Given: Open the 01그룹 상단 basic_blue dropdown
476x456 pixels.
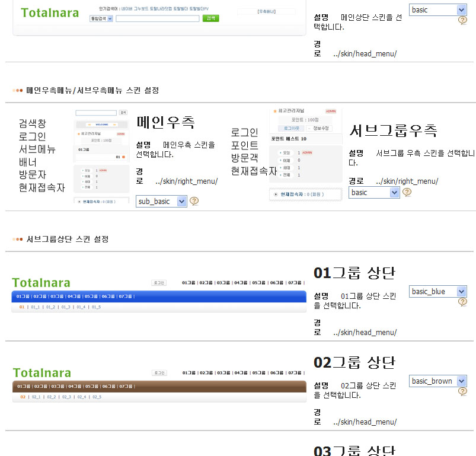Looking at the screenshot, I should tap(437, 292).
